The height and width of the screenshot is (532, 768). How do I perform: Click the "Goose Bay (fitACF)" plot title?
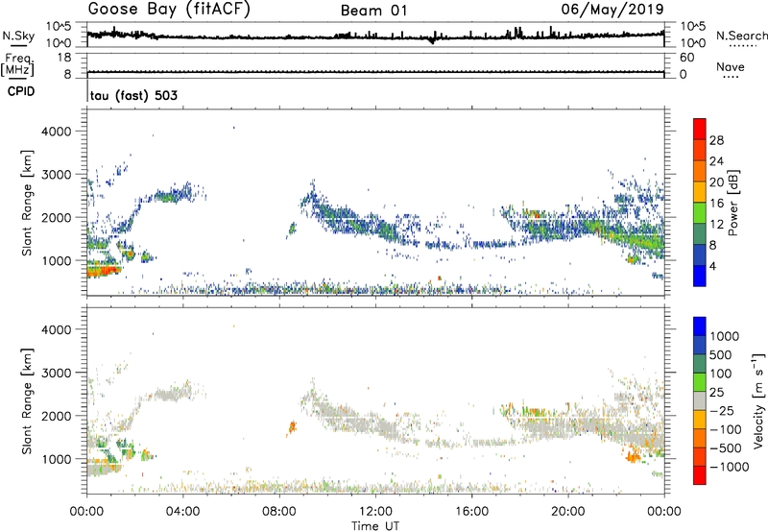coord(169,10)
